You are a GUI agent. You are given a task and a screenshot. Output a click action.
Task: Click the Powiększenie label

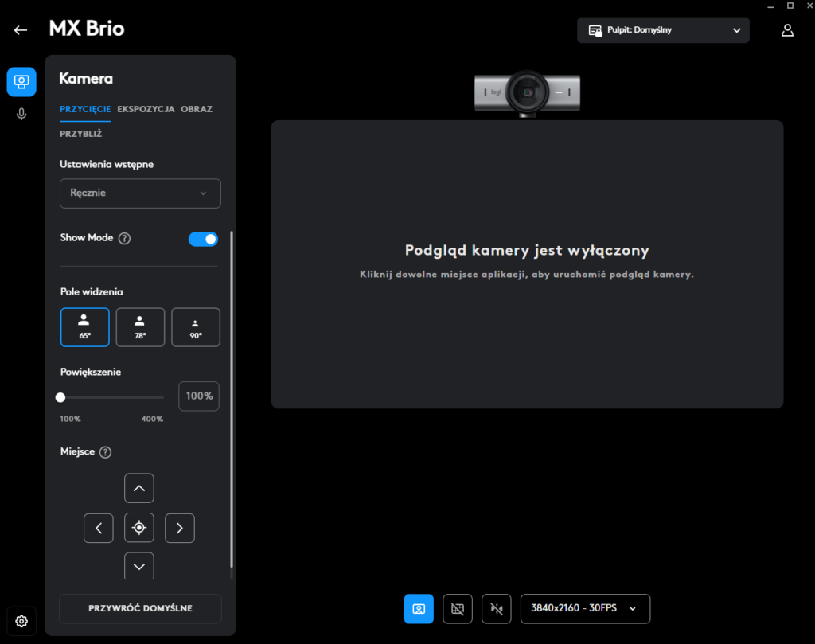(91, 373)
